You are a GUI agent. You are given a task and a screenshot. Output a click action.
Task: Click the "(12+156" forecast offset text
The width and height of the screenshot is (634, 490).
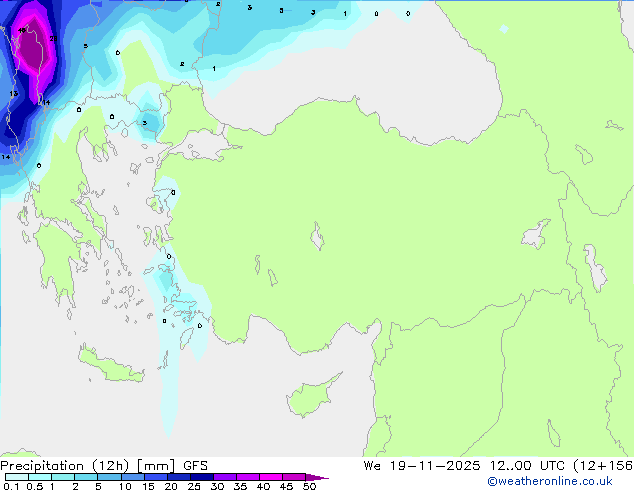603,466
